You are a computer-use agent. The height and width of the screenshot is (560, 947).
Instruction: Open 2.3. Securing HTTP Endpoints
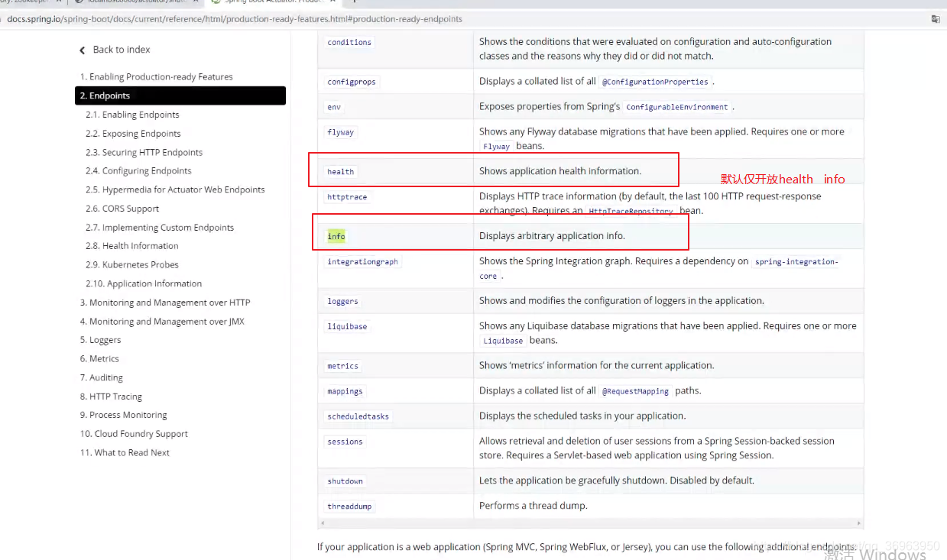(144, 153)
